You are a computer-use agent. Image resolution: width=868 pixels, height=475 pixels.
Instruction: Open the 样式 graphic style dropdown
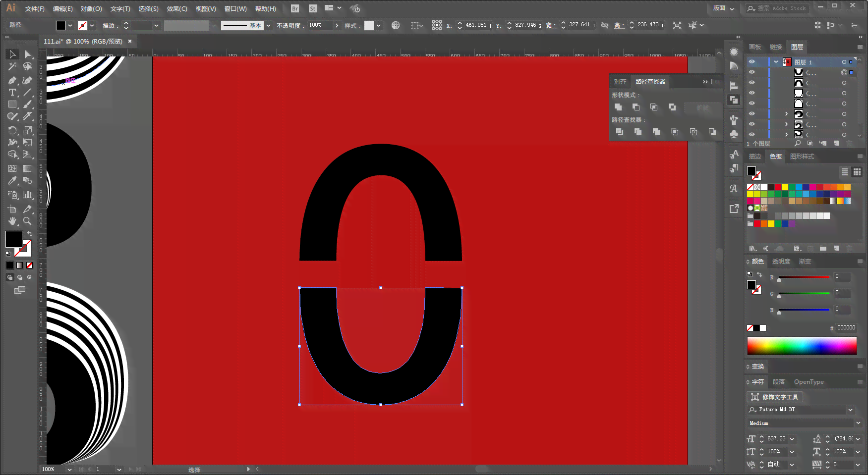pyautogui.click(x=378, y=25)
